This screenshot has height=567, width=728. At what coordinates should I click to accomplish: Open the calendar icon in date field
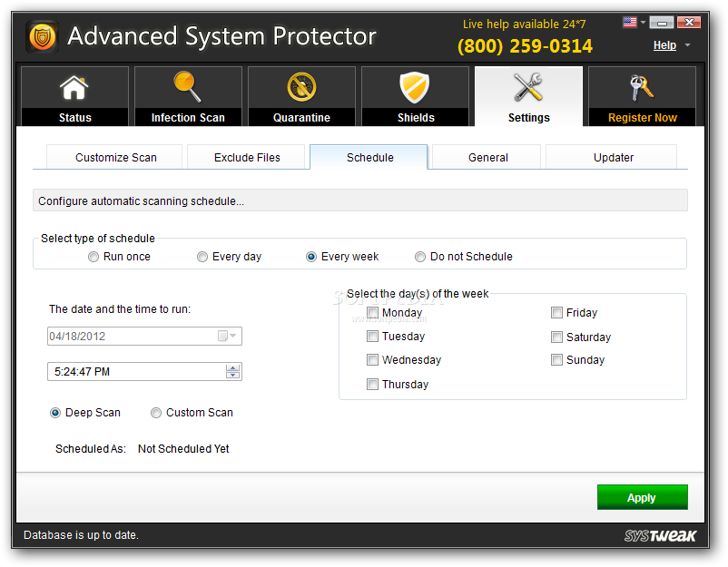click(x=222, y=336)
